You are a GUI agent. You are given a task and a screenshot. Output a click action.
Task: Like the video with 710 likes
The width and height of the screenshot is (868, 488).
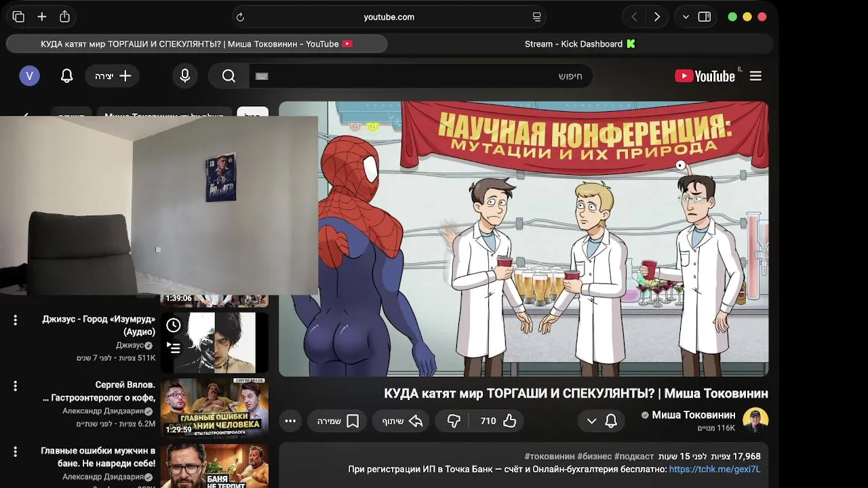pyautogui.click(x=498, y=421)
